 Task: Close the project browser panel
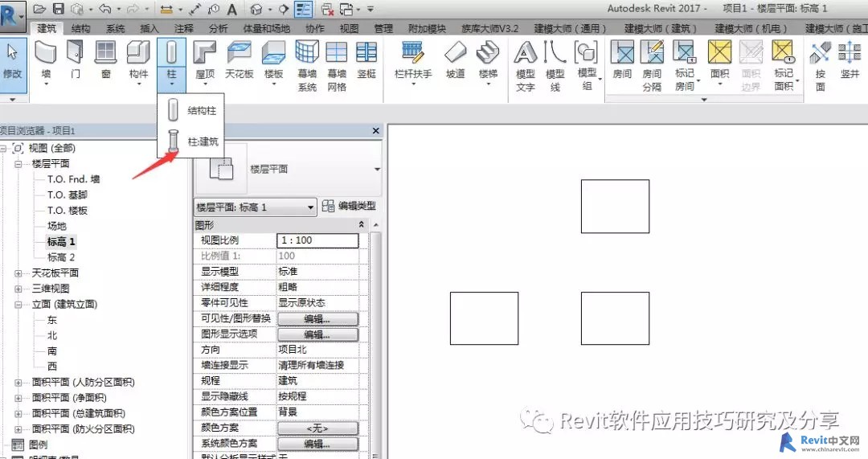click(376, 131)
